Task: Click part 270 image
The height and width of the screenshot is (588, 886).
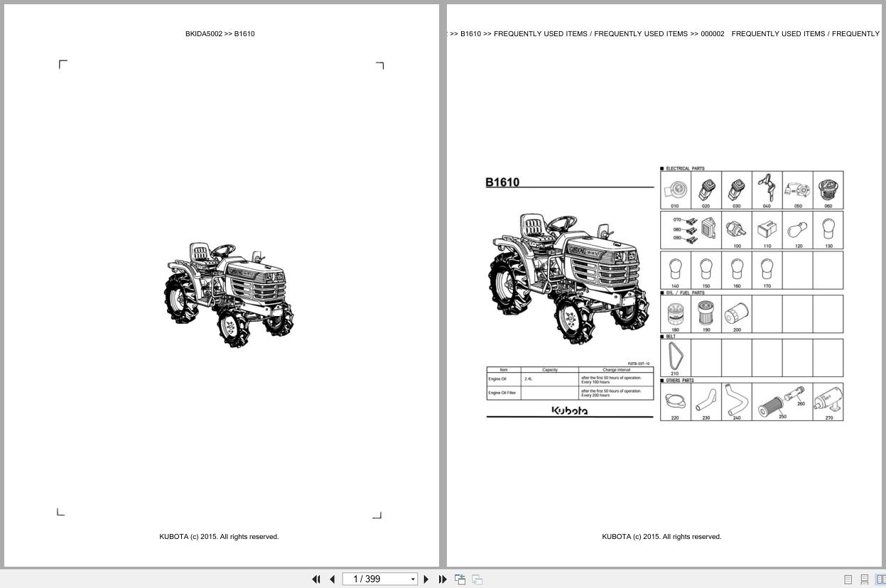Action: pos(828,401)
